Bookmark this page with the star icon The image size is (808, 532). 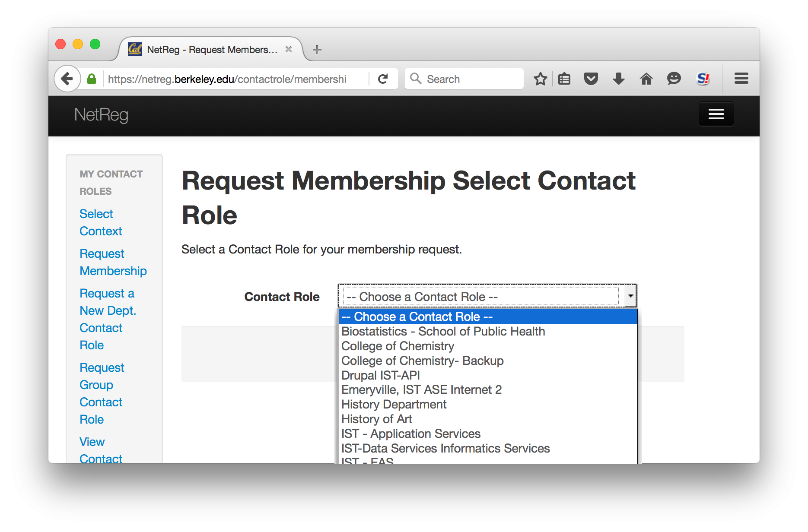(x=540, y=79)
